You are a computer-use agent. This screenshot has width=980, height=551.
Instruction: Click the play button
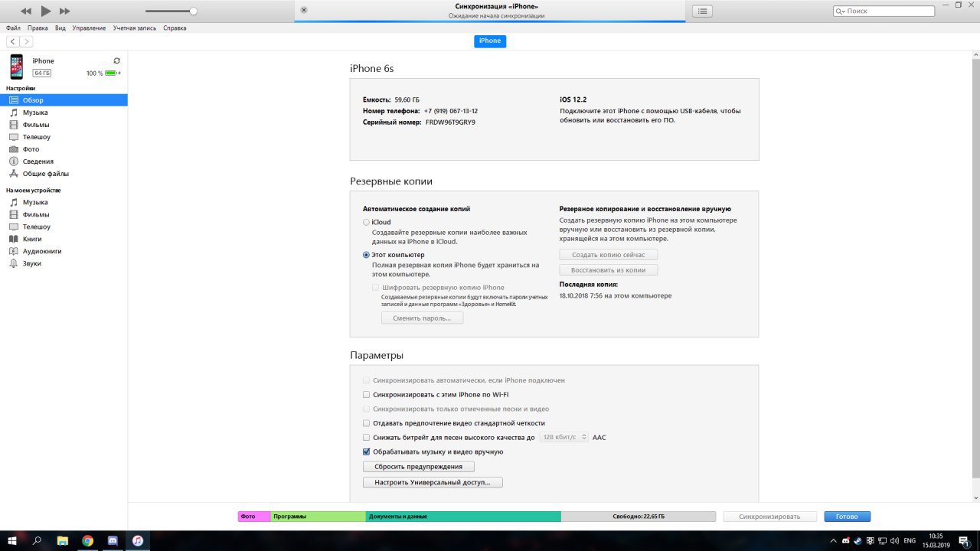click(x=45, y=11)
